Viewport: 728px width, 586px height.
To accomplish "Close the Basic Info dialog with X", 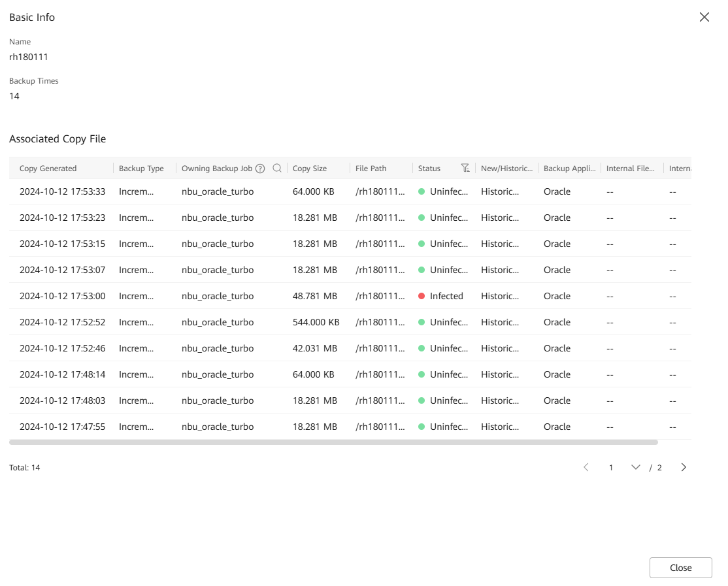I will [704, 18].
